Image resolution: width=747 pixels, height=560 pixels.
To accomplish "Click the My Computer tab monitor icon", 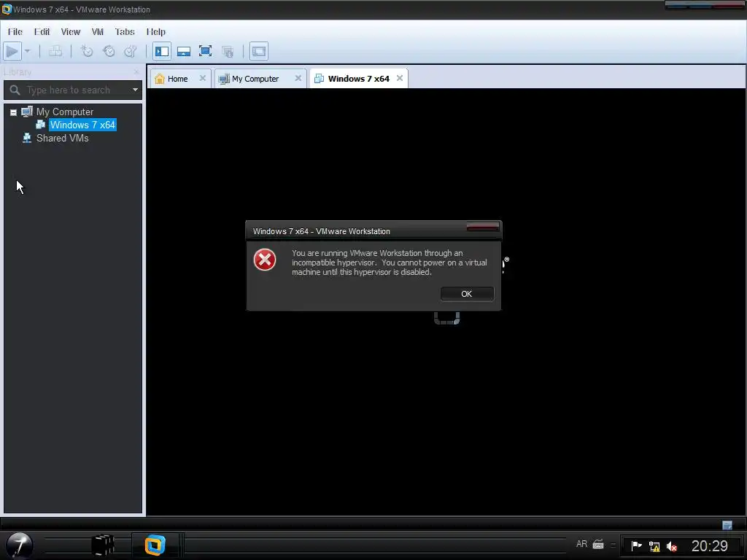I will (x=223, y=79).
